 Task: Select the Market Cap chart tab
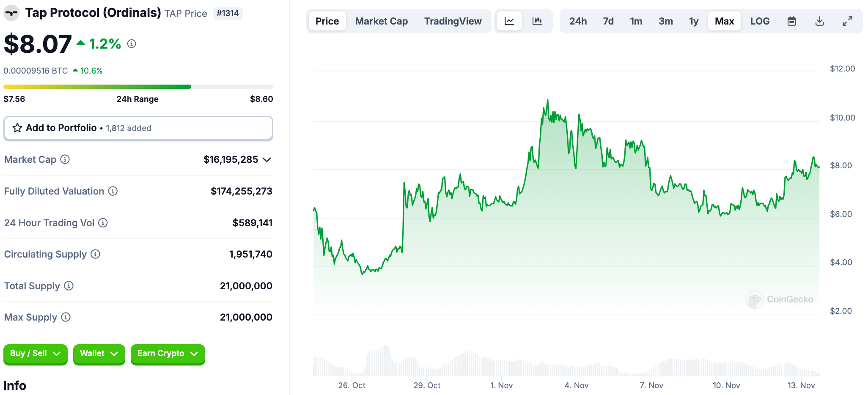point(382,21)
